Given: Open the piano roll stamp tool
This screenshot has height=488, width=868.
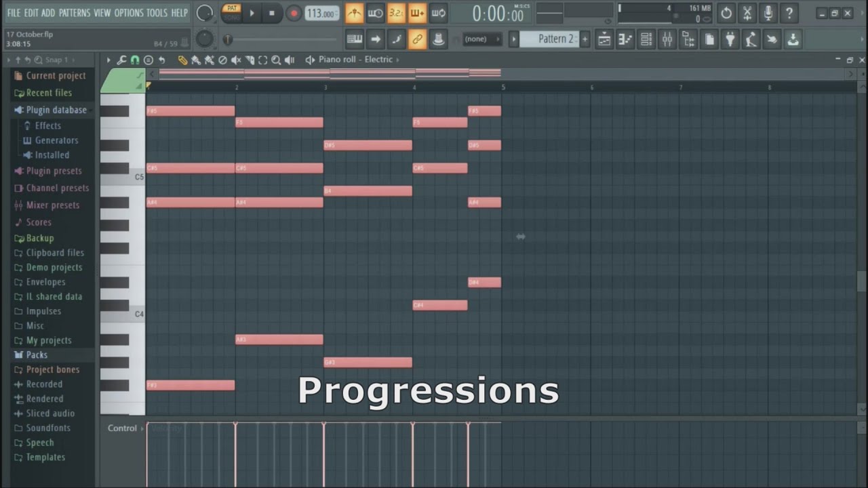Looking at the screenshot, I should 149,60.
